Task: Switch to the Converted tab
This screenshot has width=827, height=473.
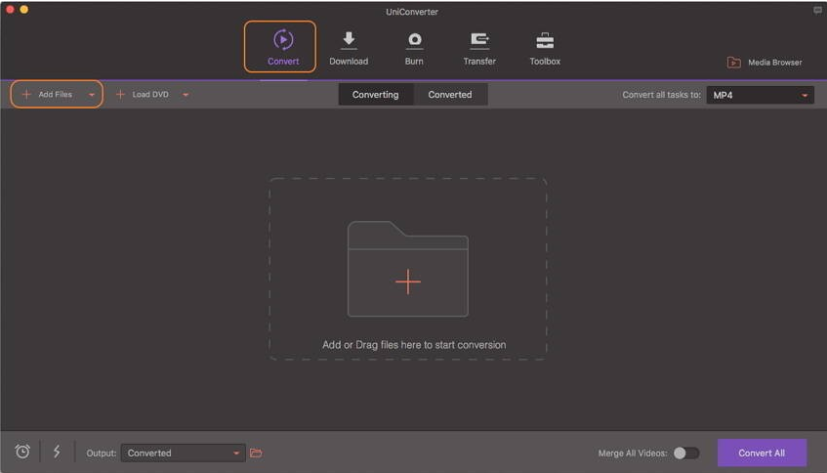Action: (x=450, y=94)
